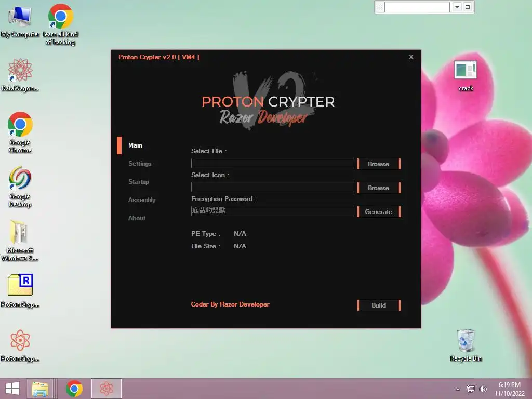Click Browse next to Select File
The height and width of the screenshot is (399, 532).
click(x=379, y=164)
